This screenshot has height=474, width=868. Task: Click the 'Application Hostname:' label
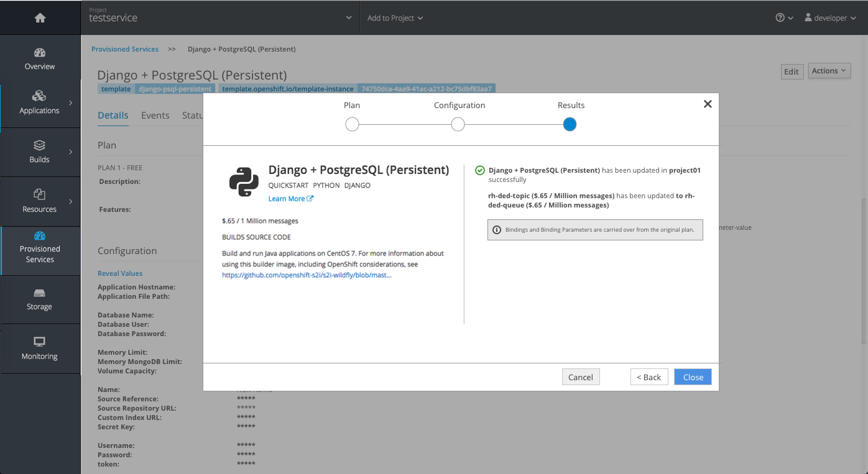click(x=136, y=287)
